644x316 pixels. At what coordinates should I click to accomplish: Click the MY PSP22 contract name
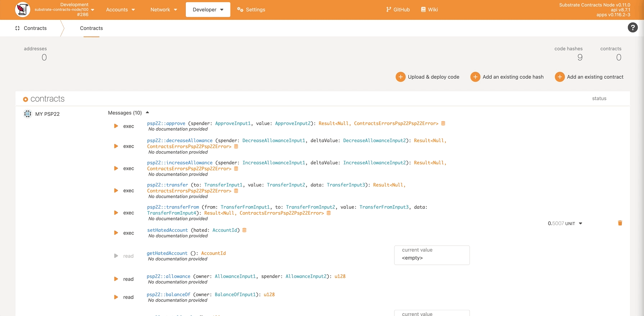tap(48, 114)
